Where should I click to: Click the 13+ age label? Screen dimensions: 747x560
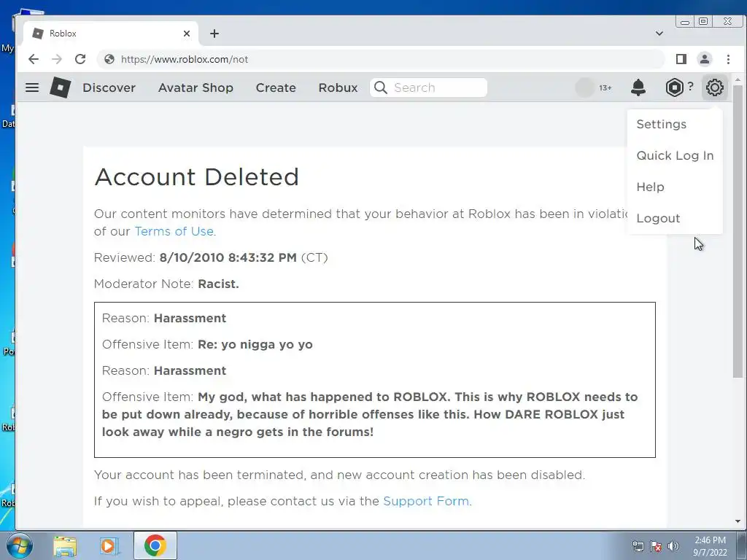[605, 88]
